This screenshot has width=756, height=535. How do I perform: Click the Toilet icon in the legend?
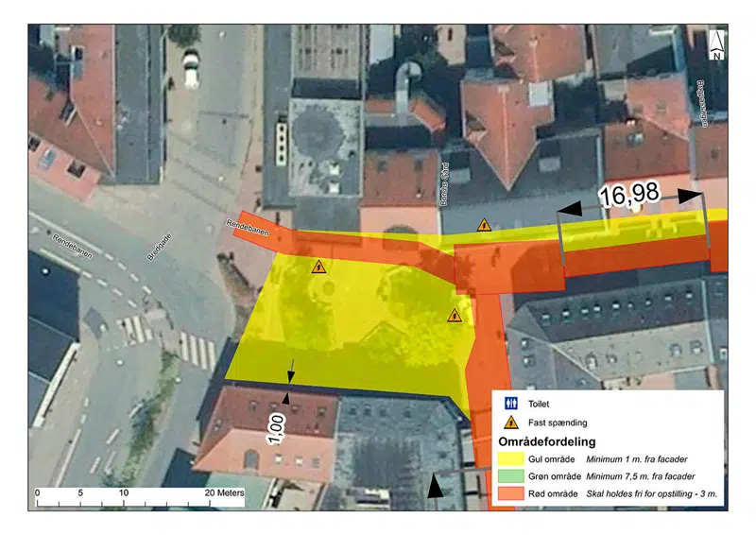pyautogui.click(x=511, y=403)
